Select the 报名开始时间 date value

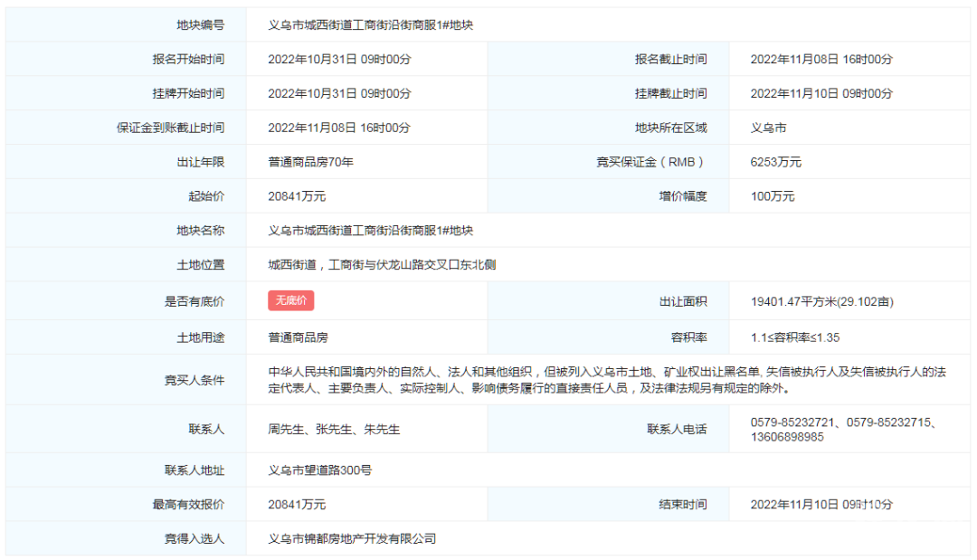[x=339, y=60]
